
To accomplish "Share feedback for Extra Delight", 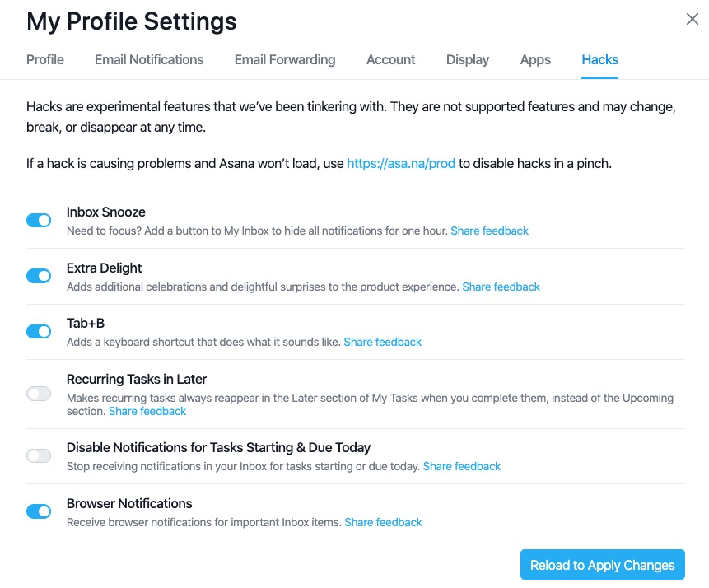I will click(501, 287).
